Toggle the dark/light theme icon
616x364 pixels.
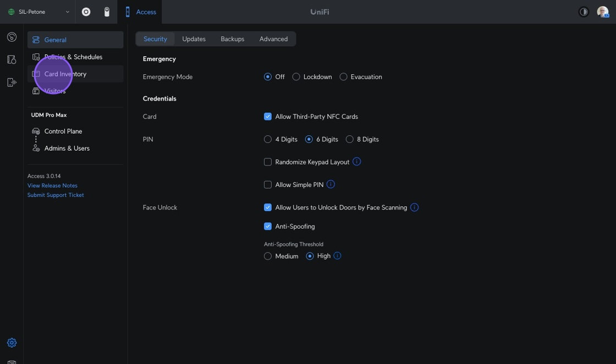(584, 12)
